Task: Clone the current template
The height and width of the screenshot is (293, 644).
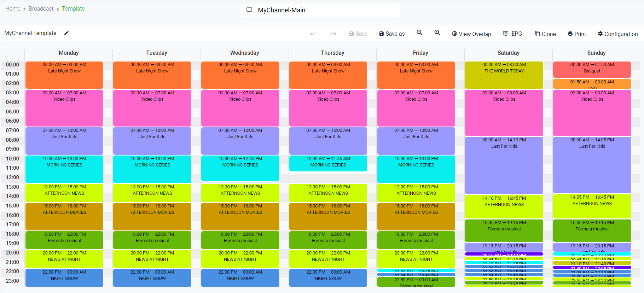Action: tap(545, 34)
